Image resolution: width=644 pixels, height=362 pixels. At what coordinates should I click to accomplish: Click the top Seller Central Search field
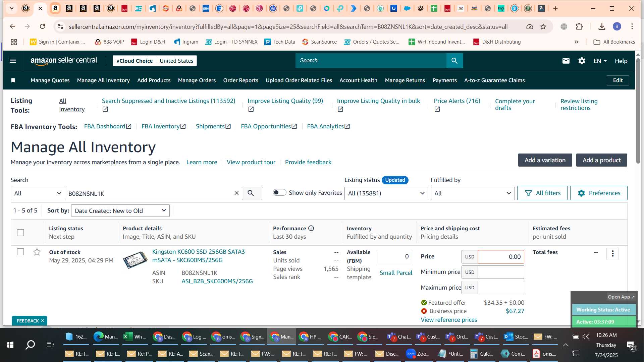371,61
